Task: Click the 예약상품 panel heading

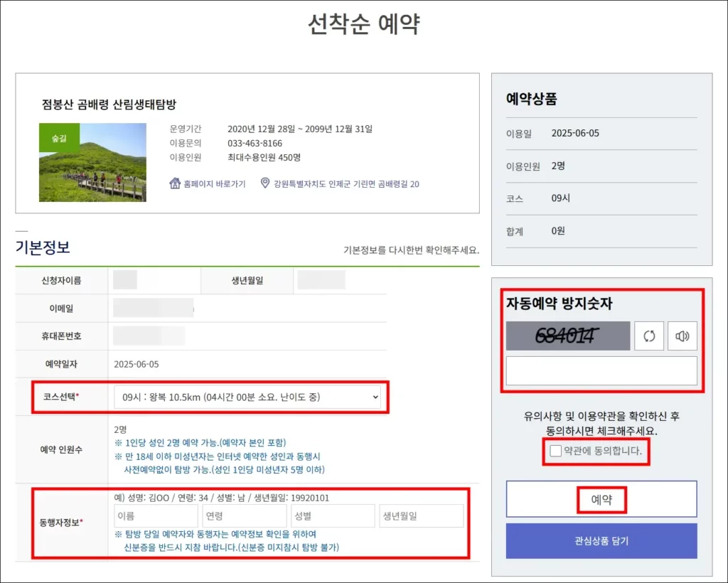Action: coord(531,99)
